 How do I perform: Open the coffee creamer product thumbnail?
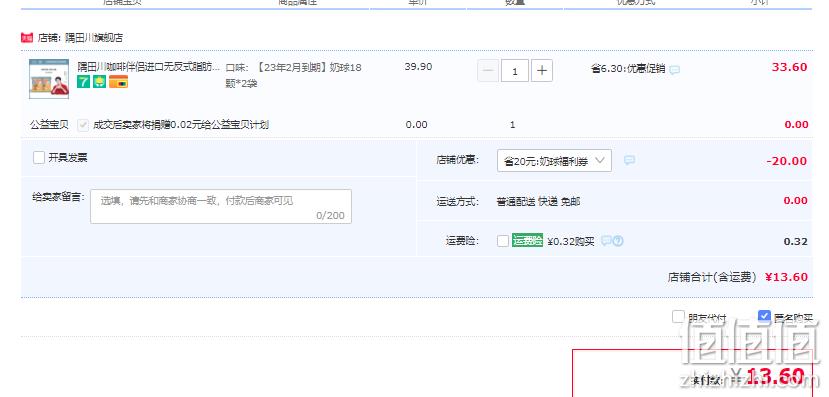[x=49, y=79]
